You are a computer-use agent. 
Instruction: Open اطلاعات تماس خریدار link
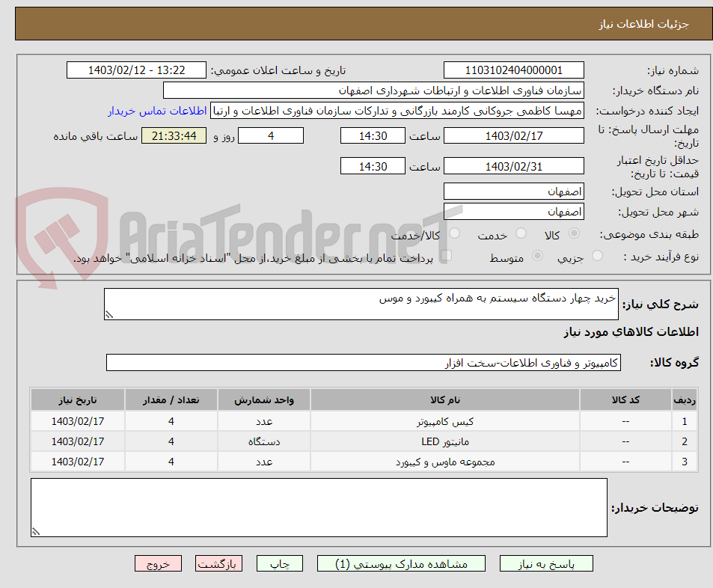[x=157, y=111]
